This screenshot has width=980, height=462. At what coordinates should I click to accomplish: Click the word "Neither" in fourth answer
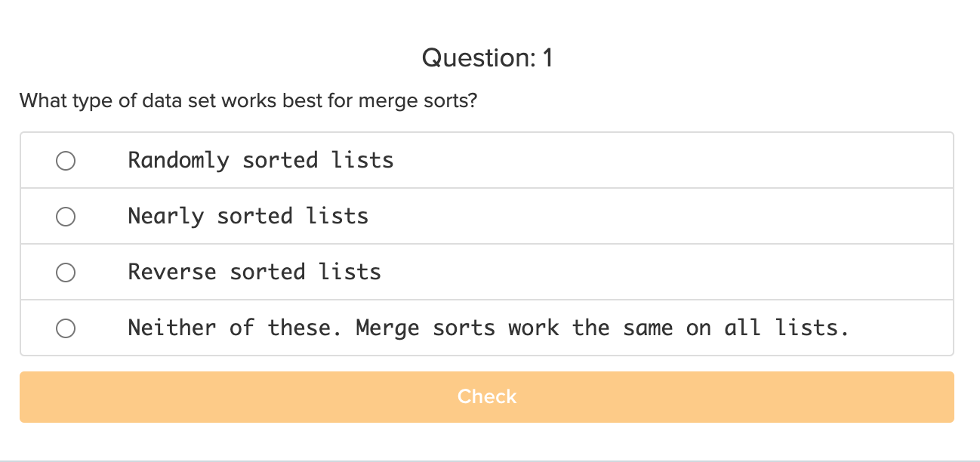[x=172, y=328]
